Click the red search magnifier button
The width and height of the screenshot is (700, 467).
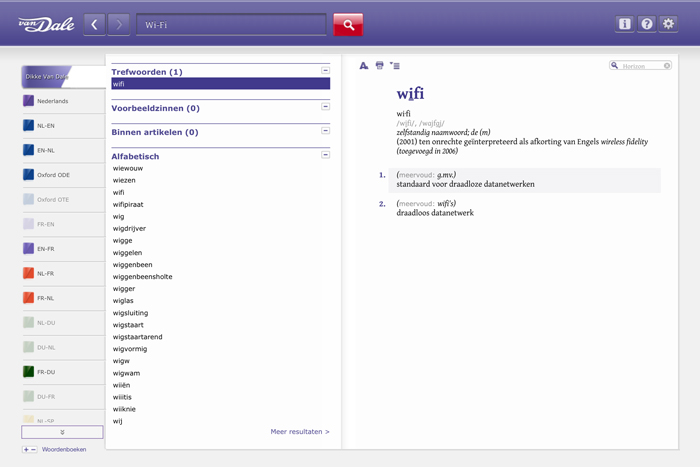point(348,25)
